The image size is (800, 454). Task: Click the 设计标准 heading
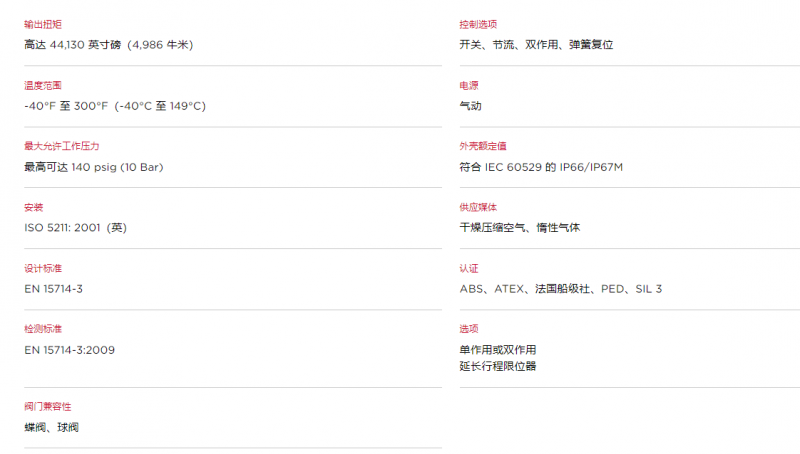43,268
